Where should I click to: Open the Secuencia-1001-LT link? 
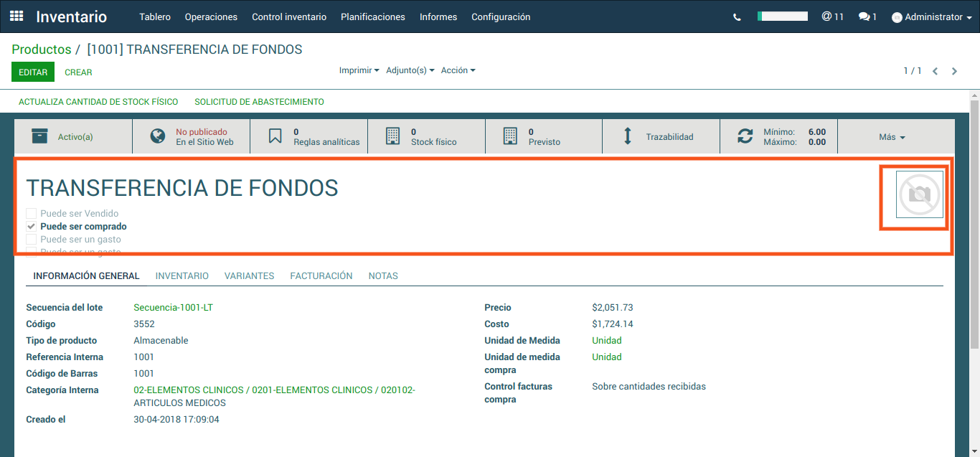(173, 308)
